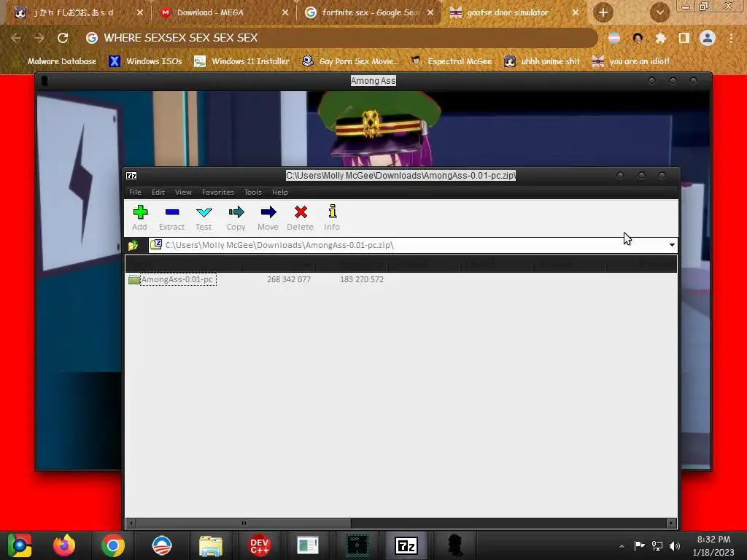Viewport: 747px width, 560px height.
Task: Open a new browser tab
Action: coord(603,13)
